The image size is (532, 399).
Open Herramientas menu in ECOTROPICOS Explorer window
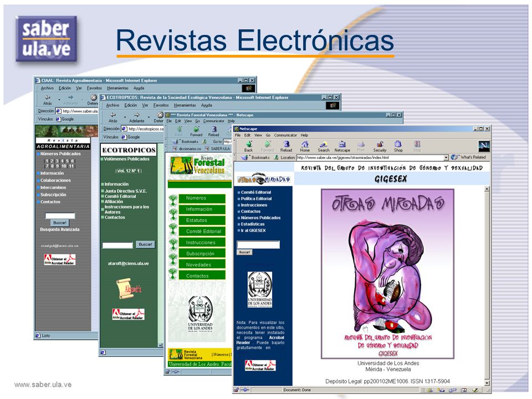[185, 105]
